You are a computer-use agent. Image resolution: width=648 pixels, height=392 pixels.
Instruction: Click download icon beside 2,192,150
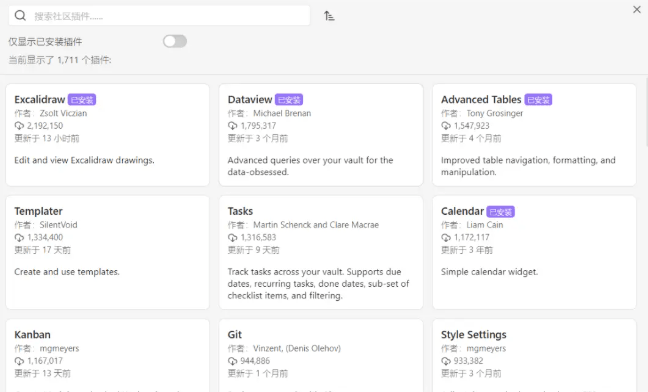click(x=19, y=126)
